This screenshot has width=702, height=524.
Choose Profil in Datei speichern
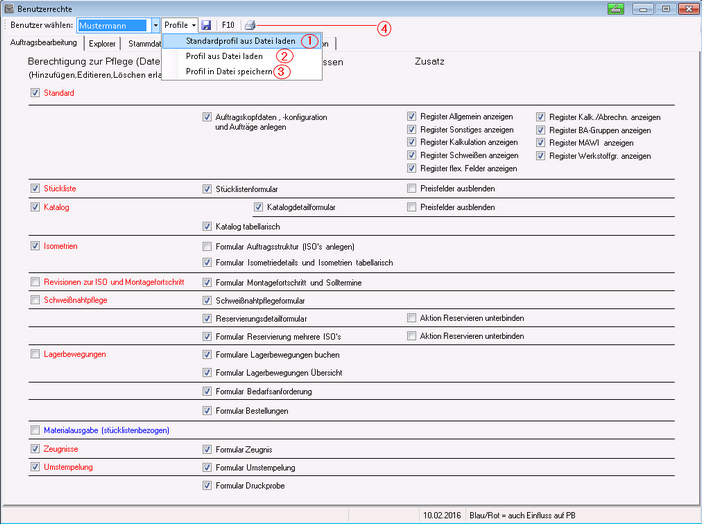point(229,72)
